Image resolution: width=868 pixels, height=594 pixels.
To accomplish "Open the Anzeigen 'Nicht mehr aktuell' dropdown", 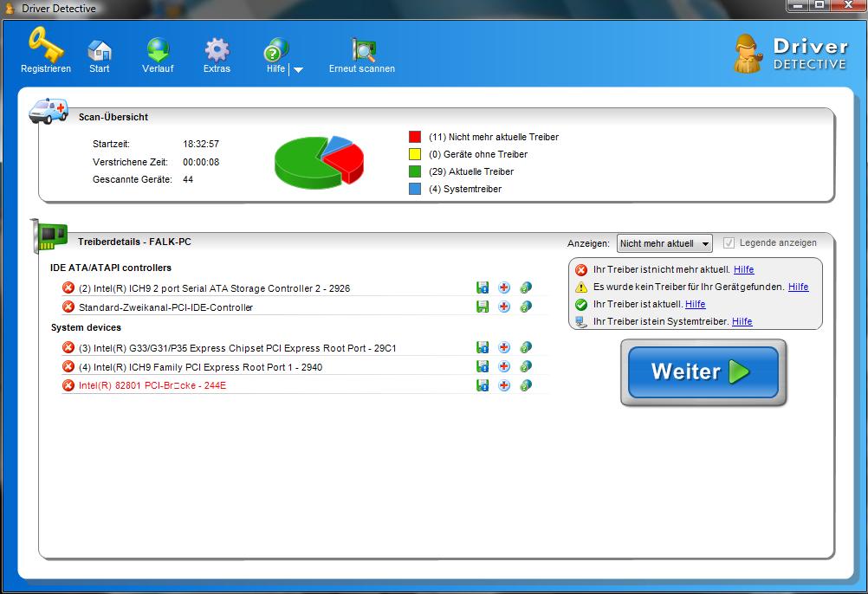I will coord(664,243).
